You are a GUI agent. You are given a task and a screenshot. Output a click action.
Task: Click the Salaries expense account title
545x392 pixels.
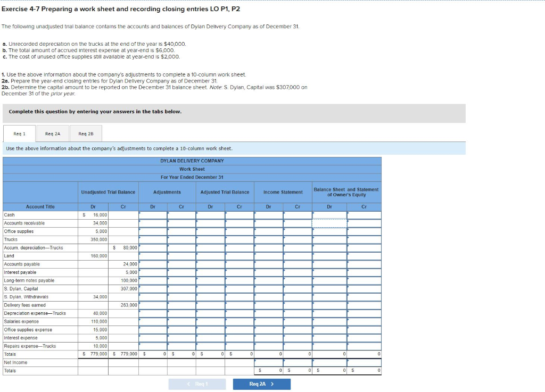(x=21, y=321)
